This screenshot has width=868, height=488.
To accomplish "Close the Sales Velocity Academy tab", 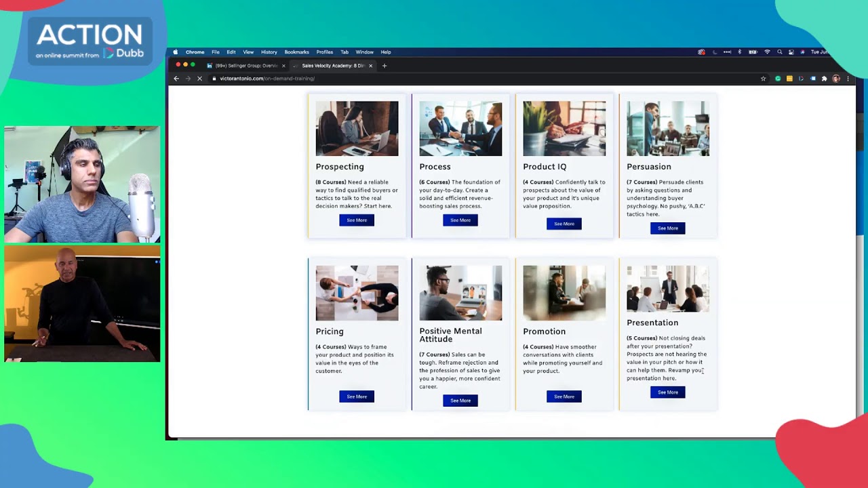I will pos(370,66).
